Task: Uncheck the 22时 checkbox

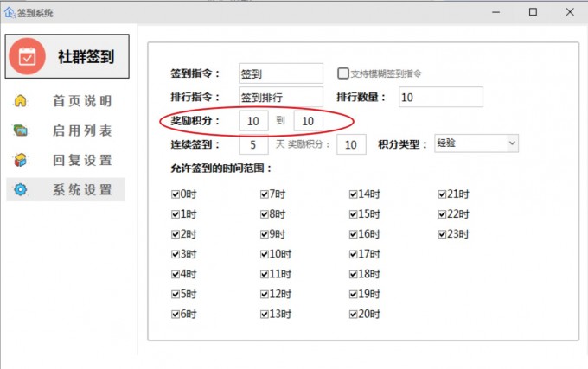Action: 442,214
